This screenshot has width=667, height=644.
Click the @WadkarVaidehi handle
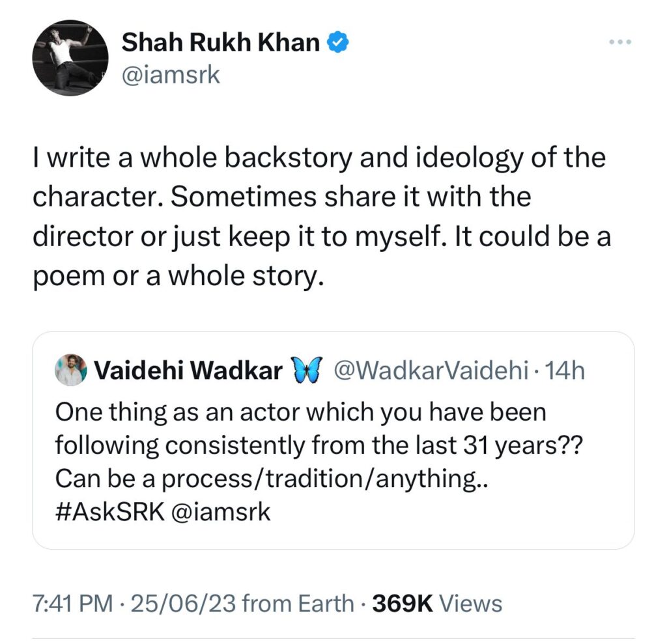(430, 371)
